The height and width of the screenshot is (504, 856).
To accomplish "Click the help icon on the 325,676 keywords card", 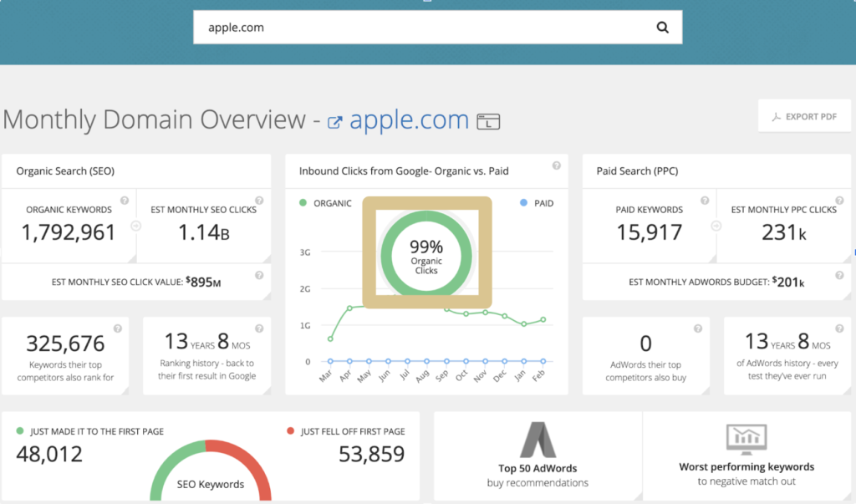I will pos(117,328).
